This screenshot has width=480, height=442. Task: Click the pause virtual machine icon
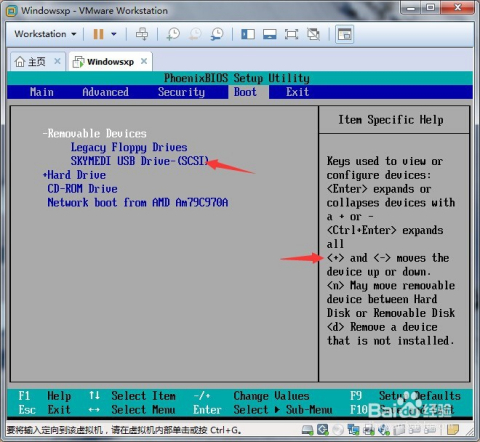[x=98, y=34]
